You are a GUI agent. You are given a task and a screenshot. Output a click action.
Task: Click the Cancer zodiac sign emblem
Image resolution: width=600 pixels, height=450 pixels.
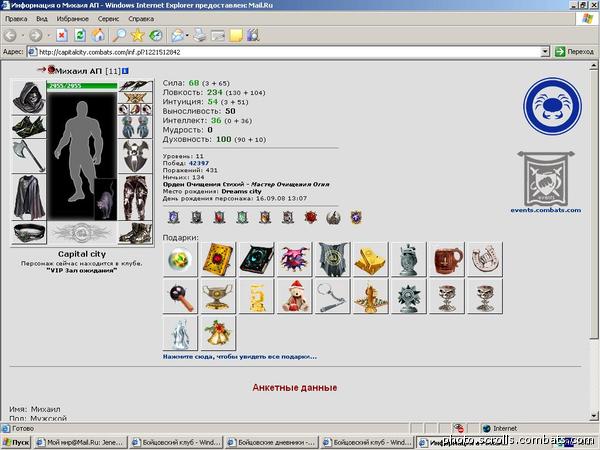(x=552, y=106)
